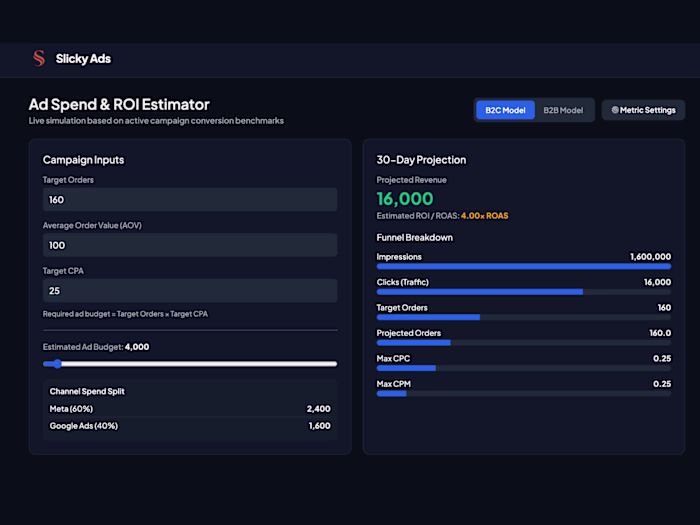
Task: Click the Estimated Ad Budget 4,000 label
Action: click(96, 347)
